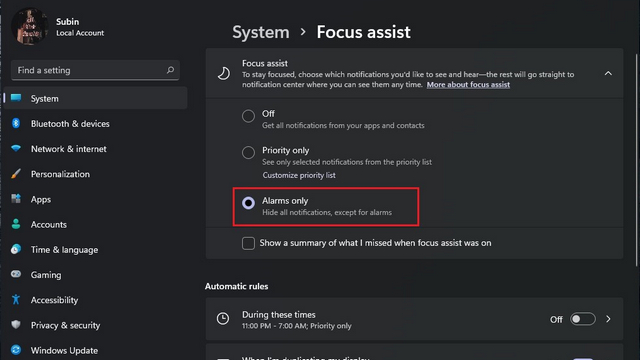Click the Apps icon in sidebar
The height and width of the screenshot is (360, 640).
tap(16, 199)
